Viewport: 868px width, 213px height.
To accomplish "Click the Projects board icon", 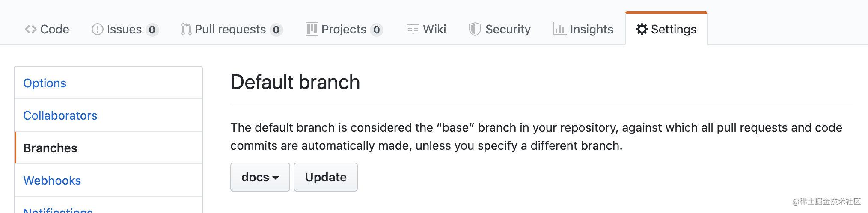I will tap(312, 29).
